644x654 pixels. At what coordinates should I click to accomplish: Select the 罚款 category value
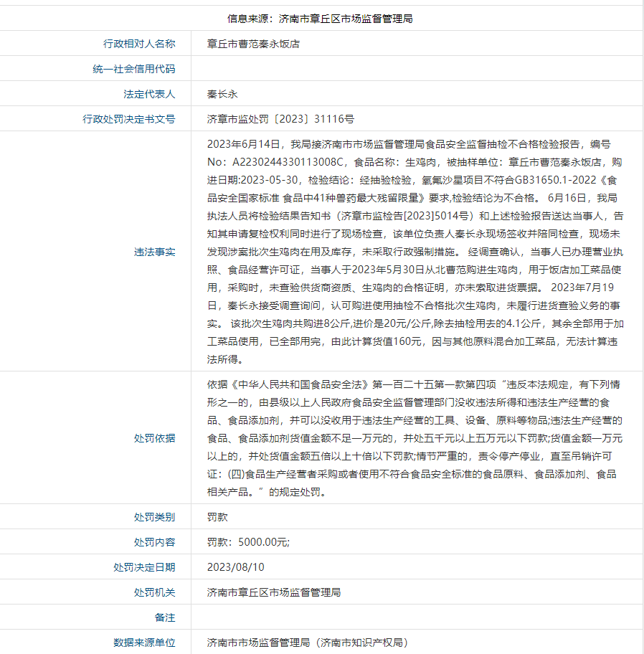[217, 517]
